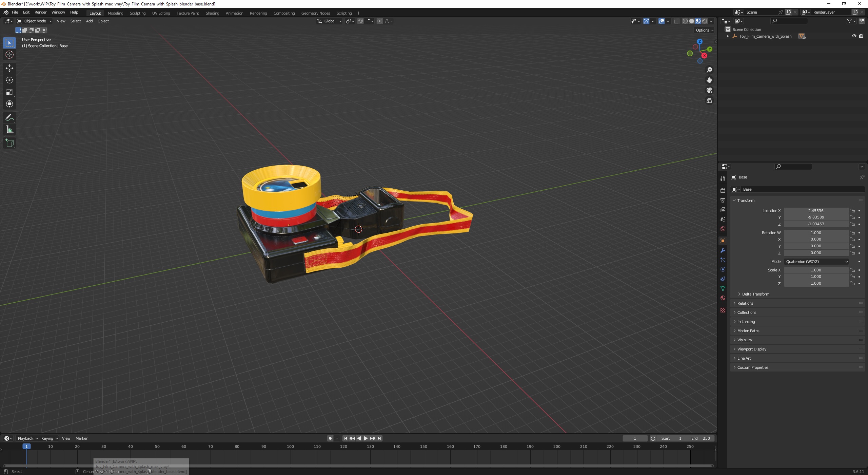Expand the Relations panel
The image size is (868, 475).
pyautogui.click(x=745, y=303)
